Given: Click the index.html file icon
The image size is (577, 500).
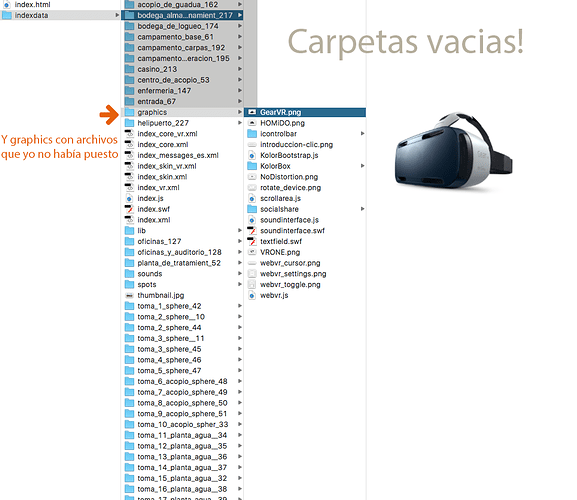Looking at the screenshot, I should pyautogui.click(x=6, y=5).
